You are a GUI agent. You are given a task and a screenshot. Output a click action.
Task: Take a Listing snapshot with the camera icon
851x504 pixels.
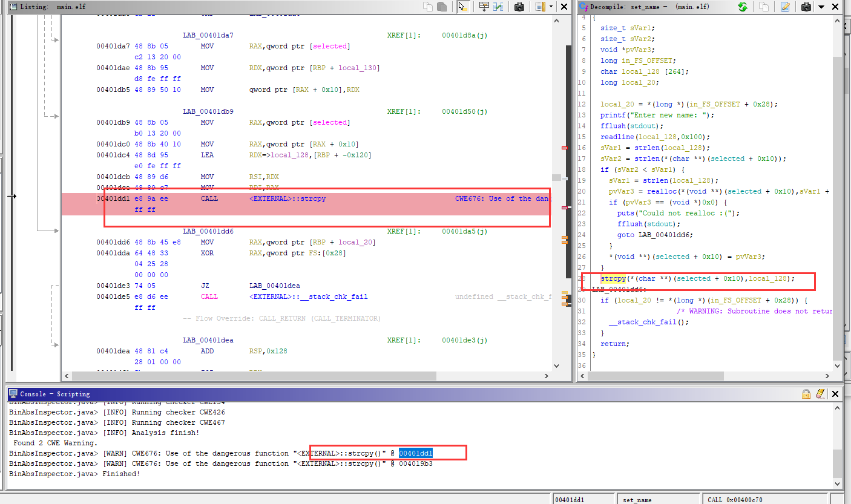[x=519, y=7]
